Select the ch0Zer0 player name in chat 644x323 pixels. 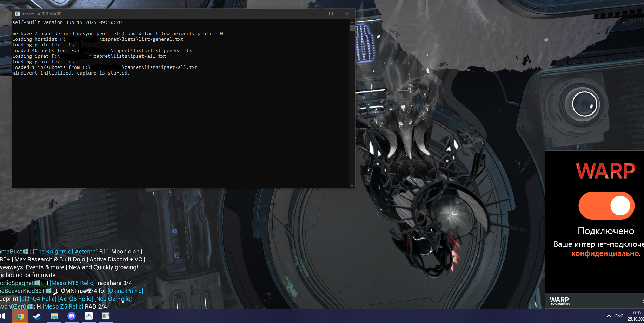(x=13, y=306)
